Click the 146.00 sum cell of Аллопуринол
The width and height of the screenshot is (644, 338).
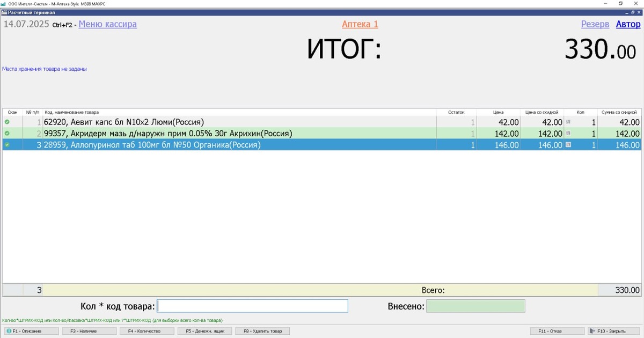coord(619,145)
